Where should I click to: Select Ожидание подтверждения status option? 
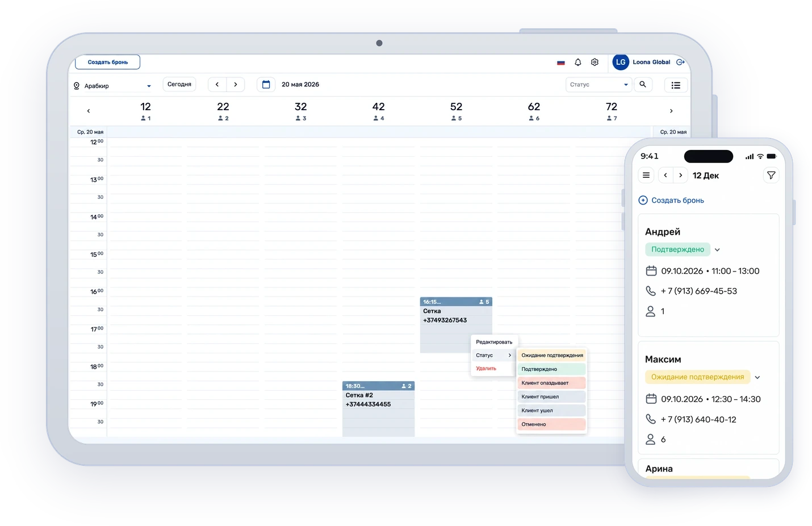(x=551, y=355)
